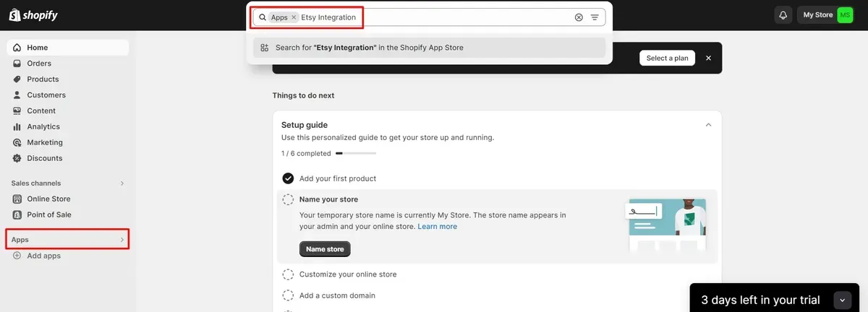Click the 3 days left in your trial text
The width and height of the screenshot is (868, 312).
tap(760, 300)
